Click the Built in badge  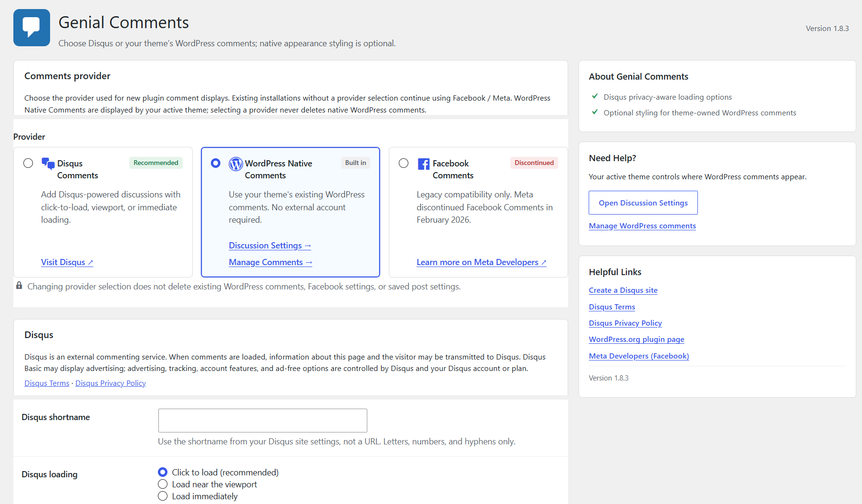point(355,163)
